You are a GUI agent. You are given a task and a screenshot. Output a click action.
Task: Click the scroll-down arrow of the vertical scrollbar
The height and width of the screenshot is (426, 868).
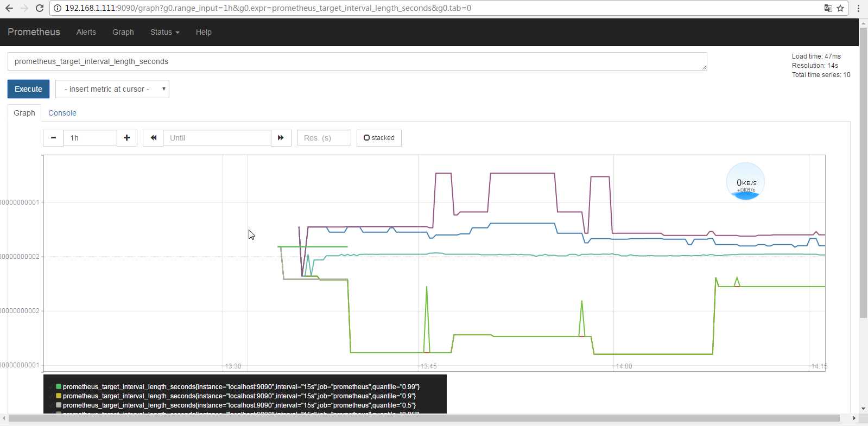tap(863, 409)
